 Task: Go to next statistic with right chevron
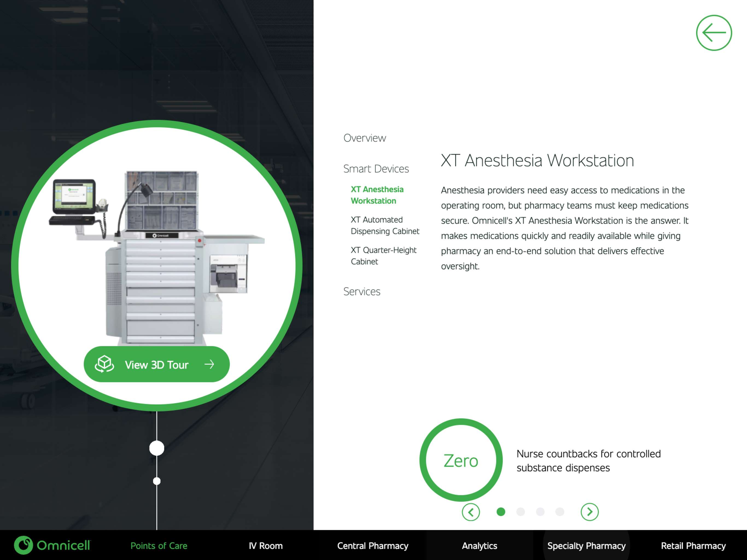pyautogui.click(x=589, y=512)
